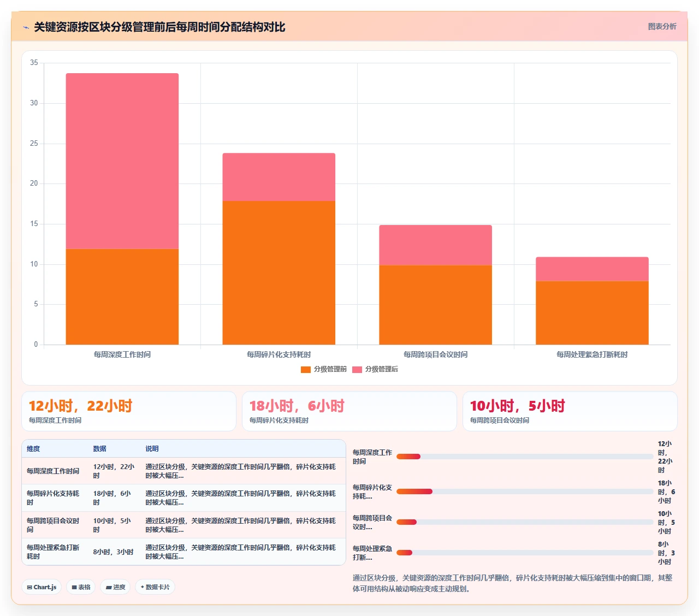Screen dimensions: 699x616
Task: Select the 进度 tag chip
Action: pos(115,587)
